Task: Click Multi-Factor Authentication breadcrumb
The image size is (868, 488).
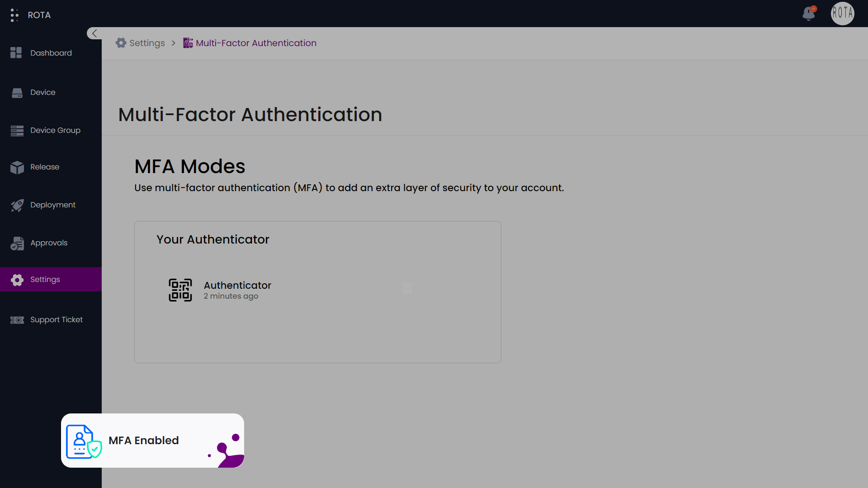Action: [256, 43]
